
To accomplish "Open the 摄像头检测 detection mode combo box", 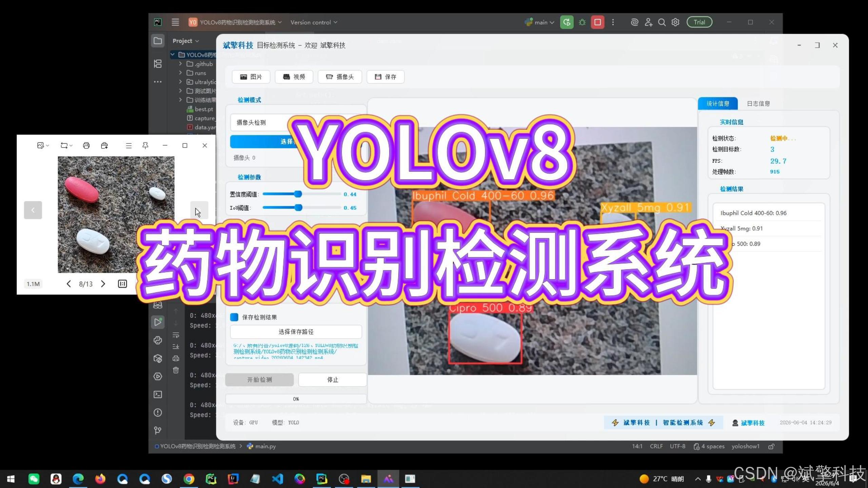I will [296, 122].
